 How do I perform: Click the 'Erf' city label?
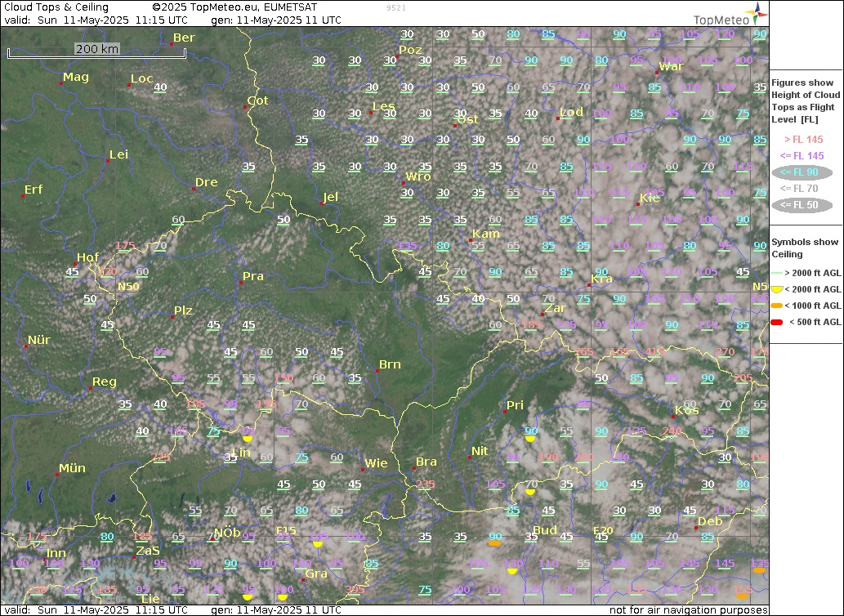[33, 190]
